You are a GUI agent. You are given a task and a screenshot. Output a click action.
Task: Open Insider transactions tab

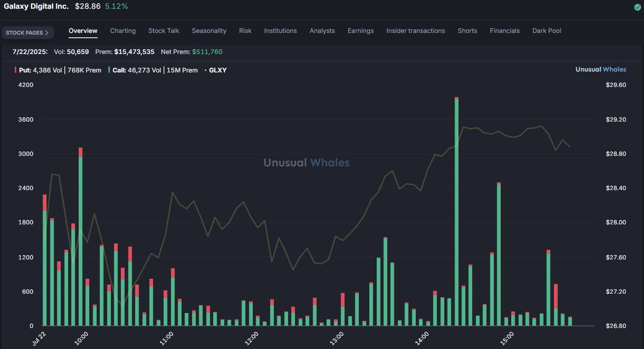[x=415, y=31]
